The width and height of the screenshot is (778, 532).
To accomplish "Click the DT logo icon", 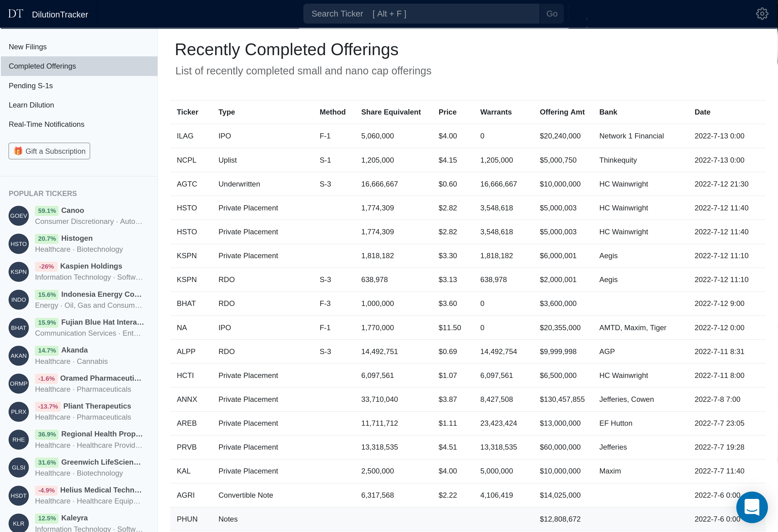I will pos(16,14).
